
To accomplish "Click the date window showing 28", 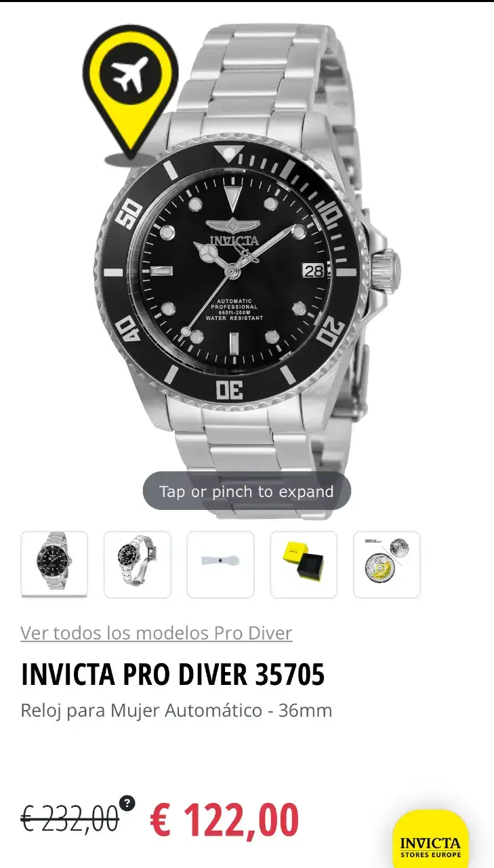I will click(x=314, y=271).
